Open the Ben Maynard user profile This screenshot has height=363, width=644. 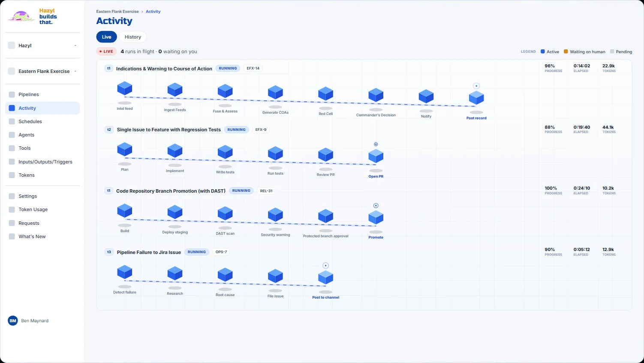point(28,321)
